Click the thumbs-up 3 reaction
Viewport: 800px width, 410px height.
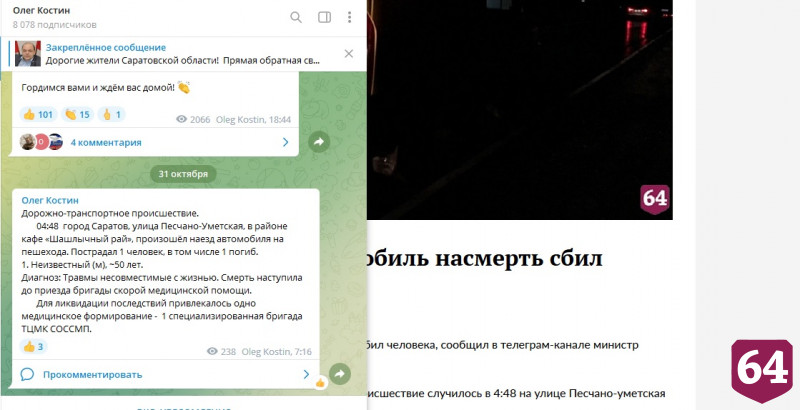(x=34, y=347)
